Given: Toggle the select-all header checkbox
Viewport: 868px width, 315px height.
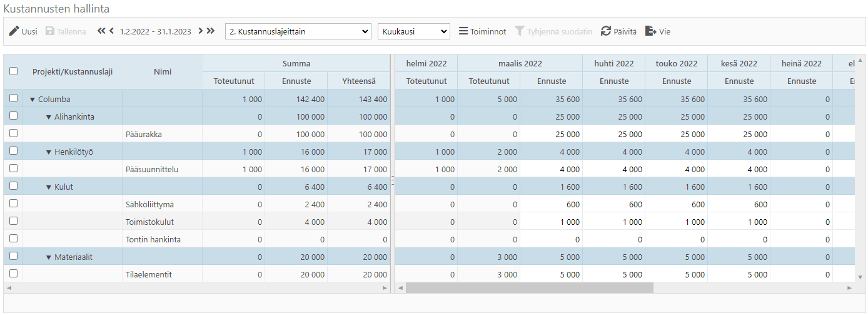Looking at the screenshot, I should point(13,71).
